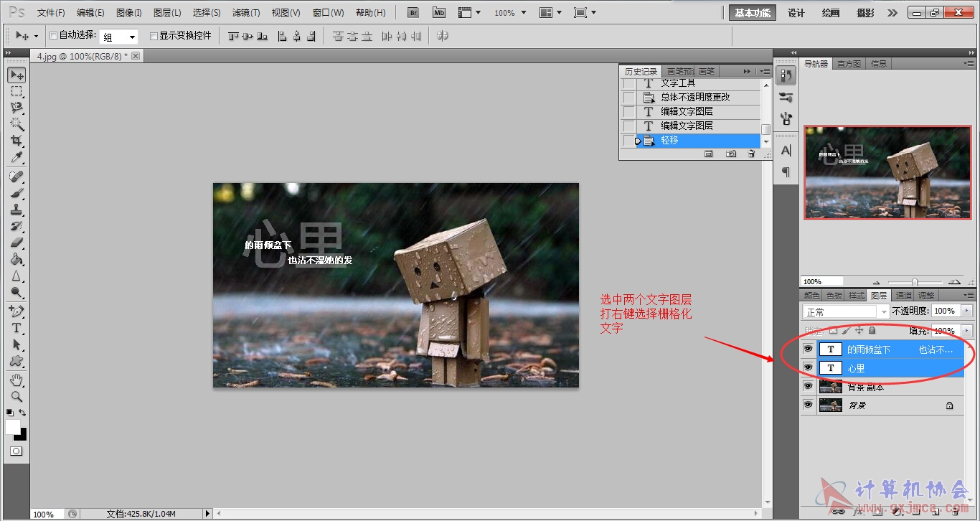Open the 文件(F) menu
980x521 pixels.
click(51, 13)
